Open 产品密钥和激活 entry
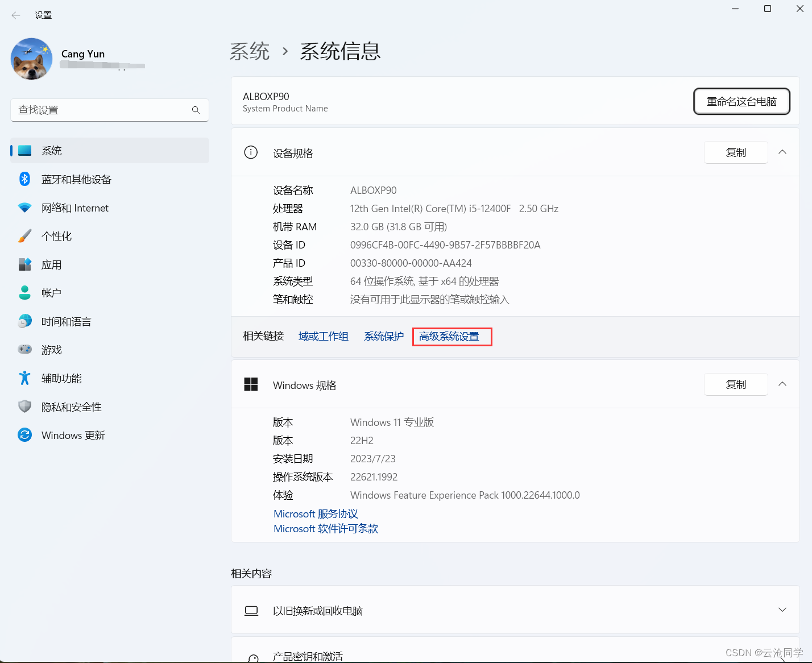Screen dimensions: 812x663 (x=515, y=650)
